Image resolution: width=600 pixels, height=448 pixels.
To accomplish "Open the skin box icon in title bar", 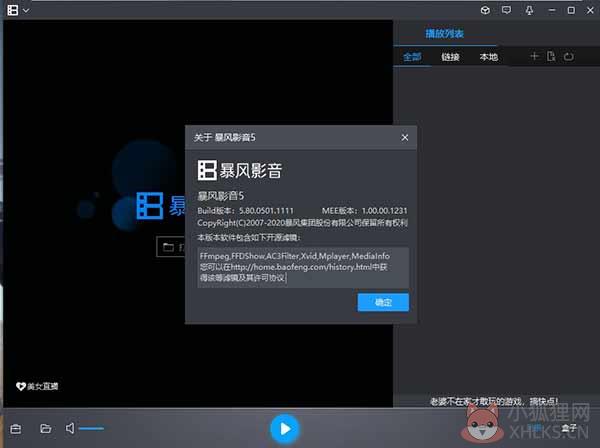I will point(485,10).
